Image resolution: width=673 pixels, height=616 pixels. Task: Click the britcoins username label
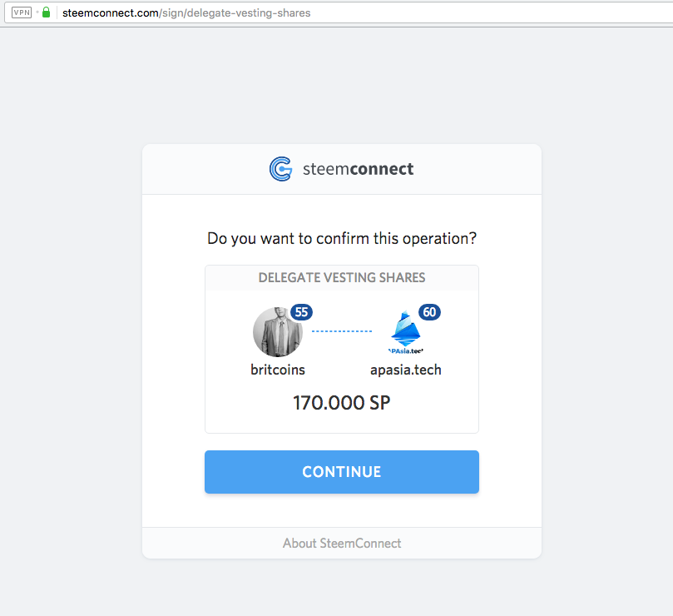pos(278,370)
